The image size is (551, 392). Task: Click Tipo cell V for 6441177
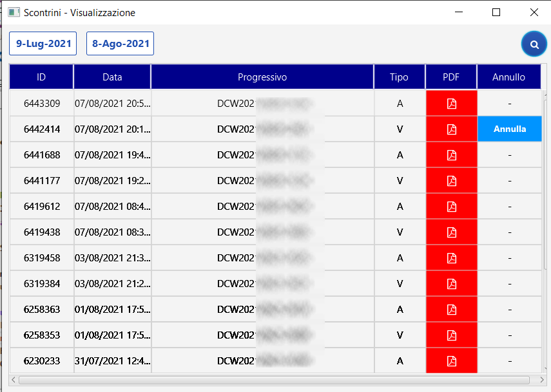click(x=400, y=181)
